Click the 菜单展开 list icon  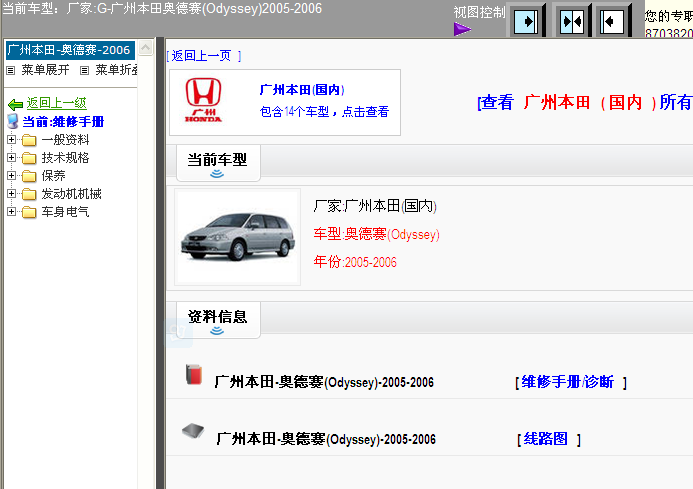tap(11, 70)
